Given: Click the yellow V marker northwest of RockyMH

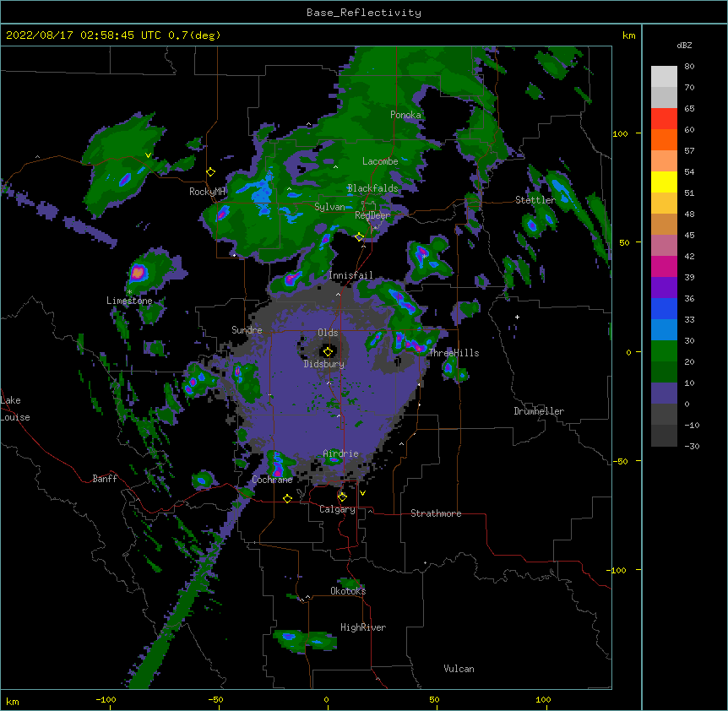Looking at the screenshot, I should tap(148, 155).
